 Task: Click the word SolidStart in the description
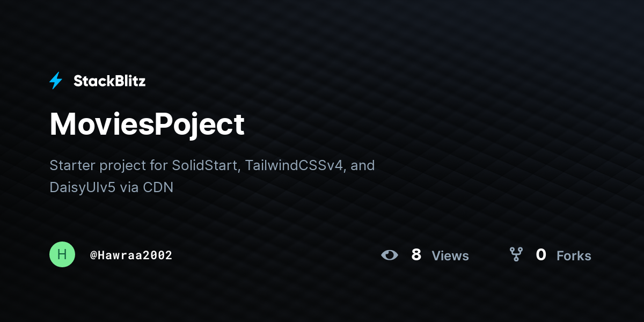pyautogui.click(x=206, y=165)
